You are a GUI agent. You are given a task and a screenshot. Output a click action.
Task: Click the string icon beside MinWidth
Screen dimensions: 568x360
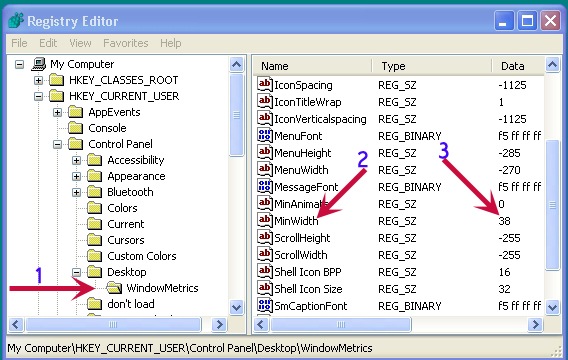tap(265, 221)
